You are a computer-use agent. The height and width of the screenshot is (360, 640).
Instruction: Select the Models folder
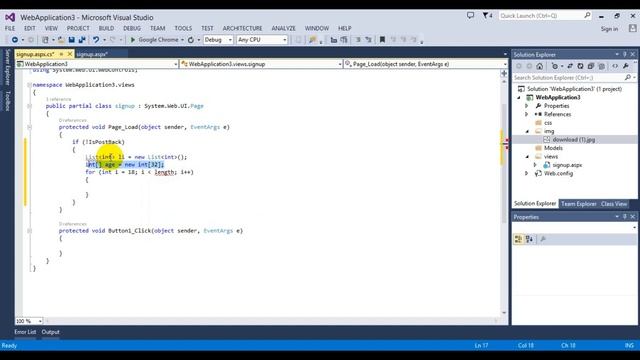click(x=553, y=148)
